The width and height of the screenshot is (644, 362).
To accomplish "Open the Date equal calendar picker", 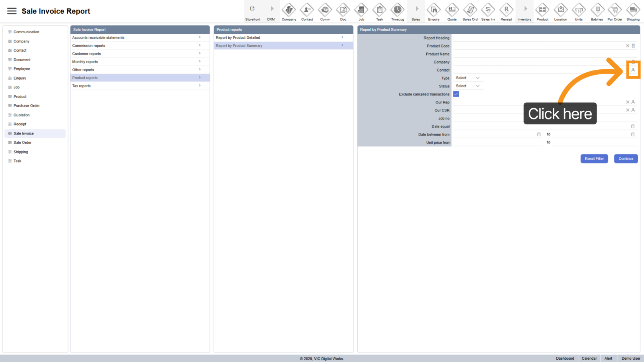I will click(632, 126).
